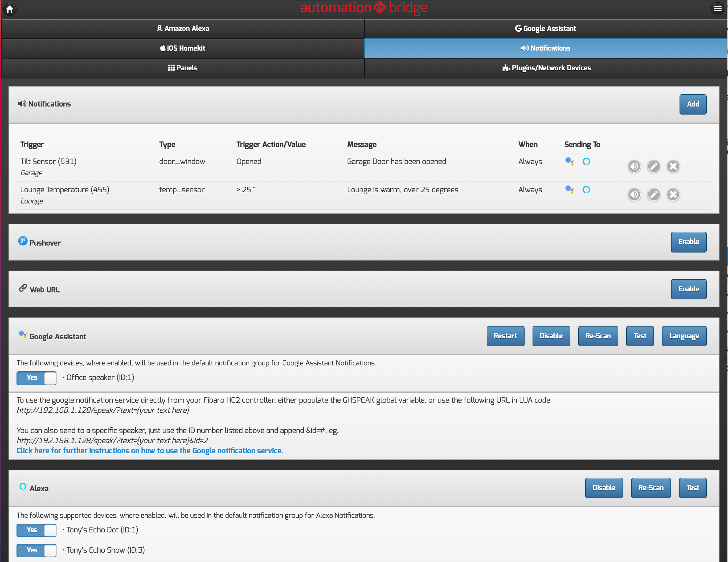728x562 pixels.
Task: Click the '> 25 °' trigger value
Action: pyautogui.click(x=246, y=190)
